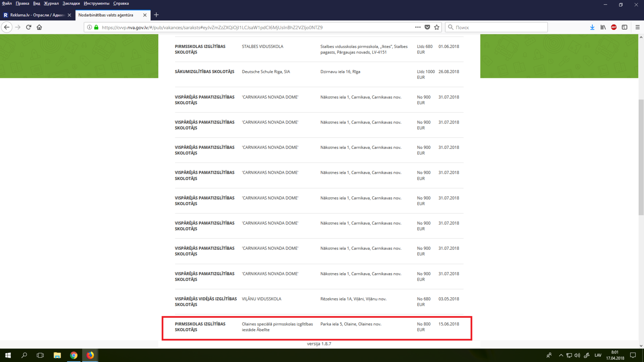Screen dimensions: 644x362
Task: Click the Adblock Plus ABP icon
Action: pos(613,27)
